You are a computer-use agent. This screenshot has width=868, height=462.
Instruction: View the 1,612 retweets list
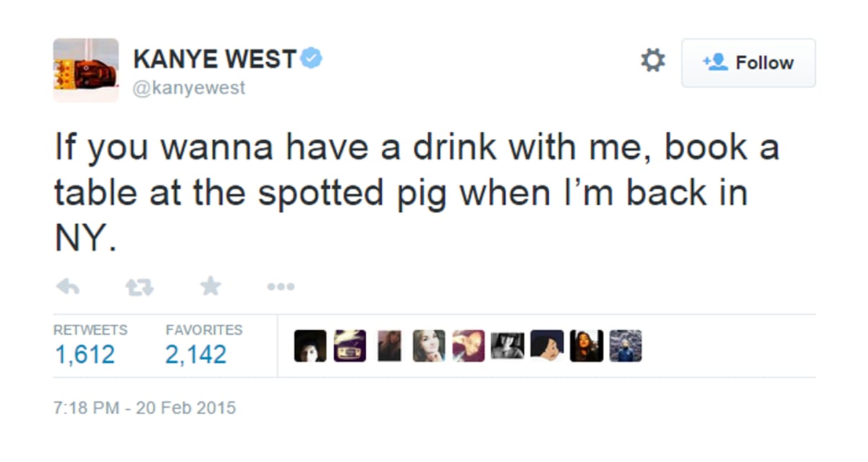click(85, 354)
